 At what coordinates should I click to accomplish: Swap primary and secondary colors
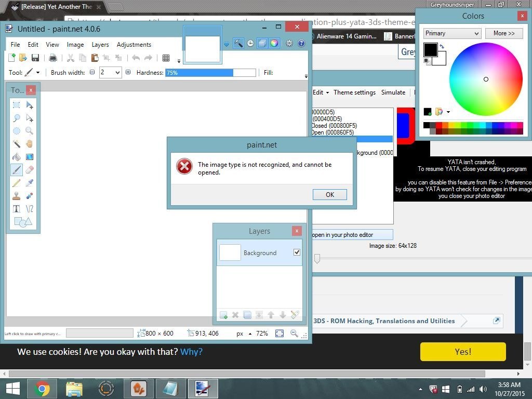coord(442,46)
